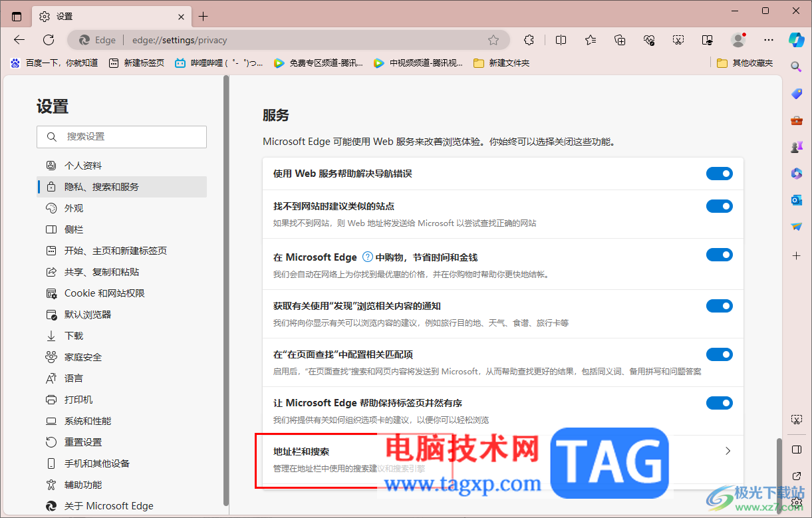This screenshot has width=812, height=518.
Task: Open 默认浏览器 section
Action: pyautogui.click(x=122, y=315)
